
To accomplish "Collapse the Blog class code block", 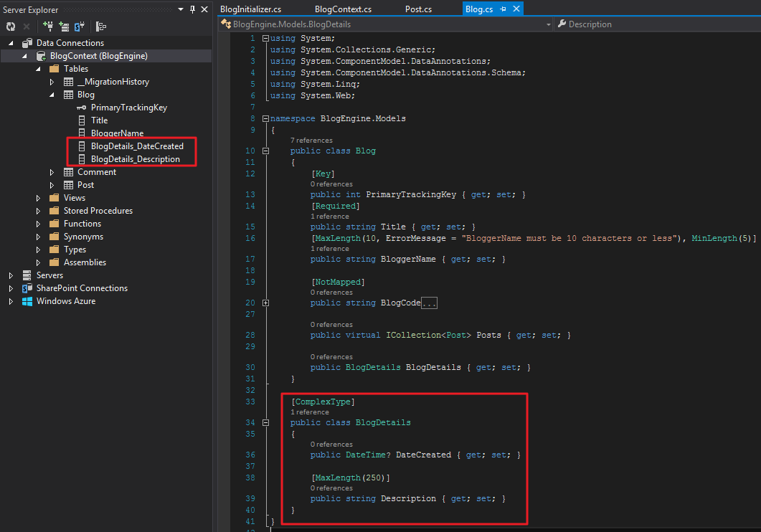I will pos(265,151).
